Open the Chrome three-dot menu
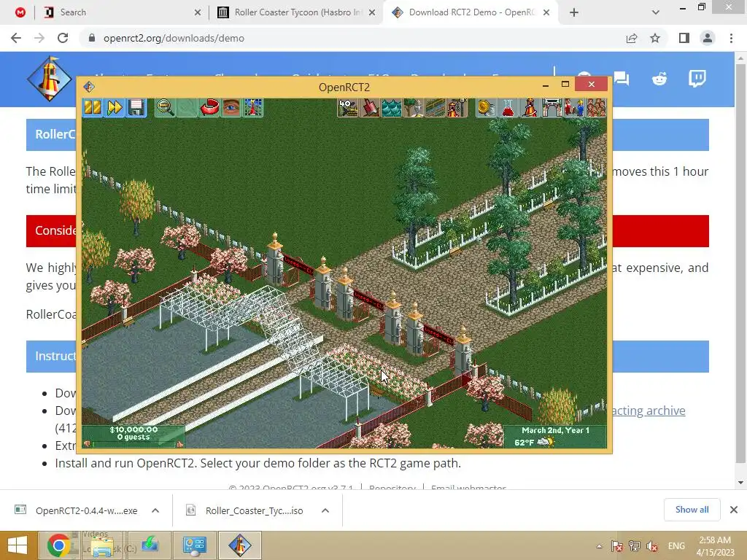 click(x=731, y=38)
